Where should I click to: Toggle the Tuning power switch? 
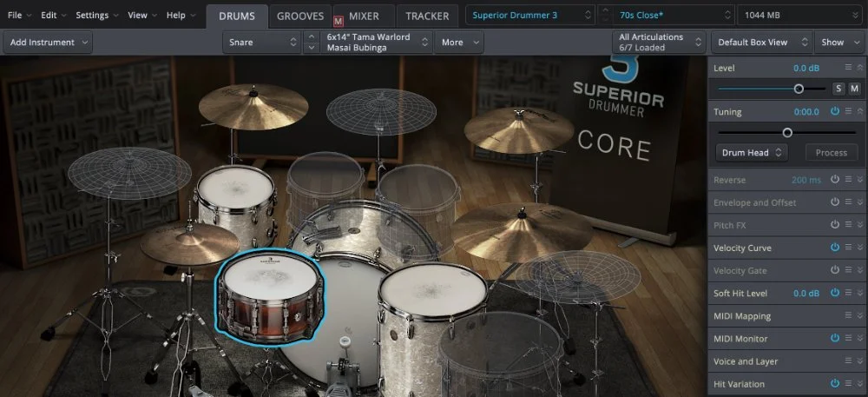[x=835, y=111]
